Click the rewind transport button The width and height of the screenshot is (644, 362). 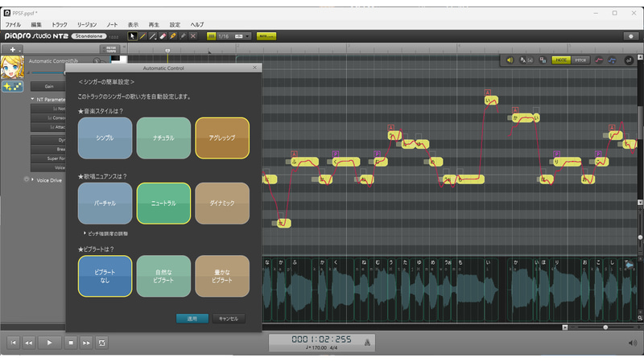[29, 343]
